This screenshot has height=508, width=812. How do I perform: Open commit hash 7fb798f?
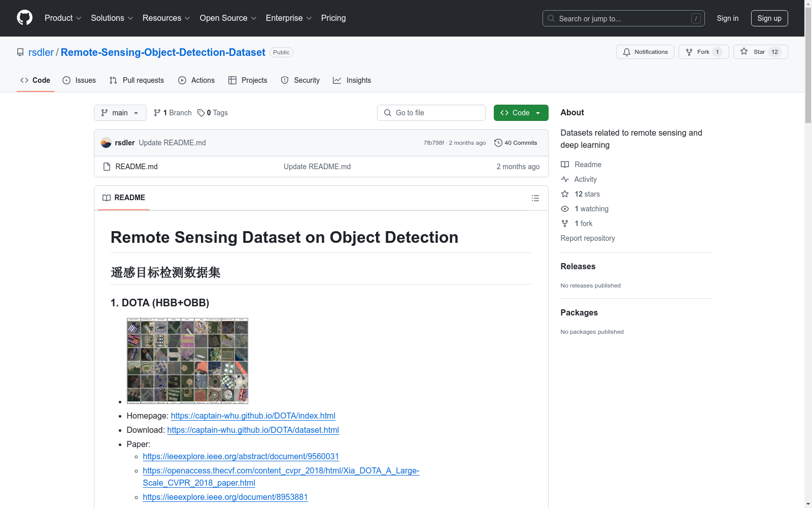(x=434, y=143)
